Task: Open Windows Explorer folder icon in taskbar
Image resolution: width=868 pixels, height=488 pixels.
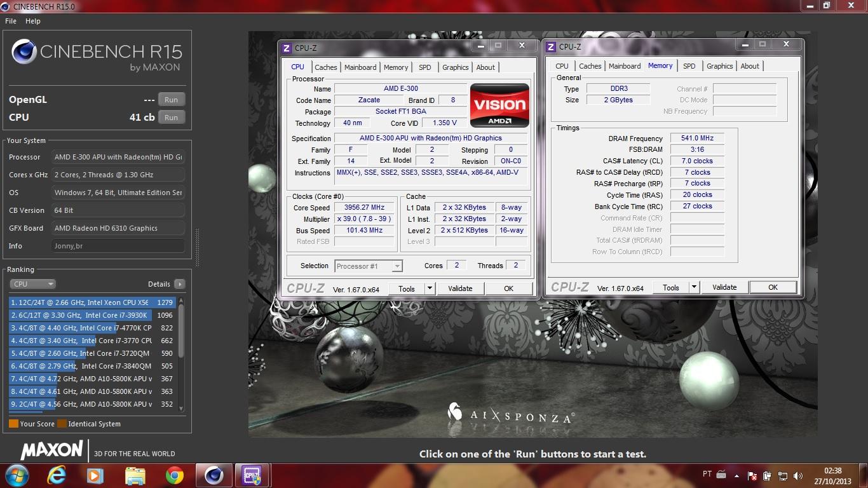Action: 135,475
